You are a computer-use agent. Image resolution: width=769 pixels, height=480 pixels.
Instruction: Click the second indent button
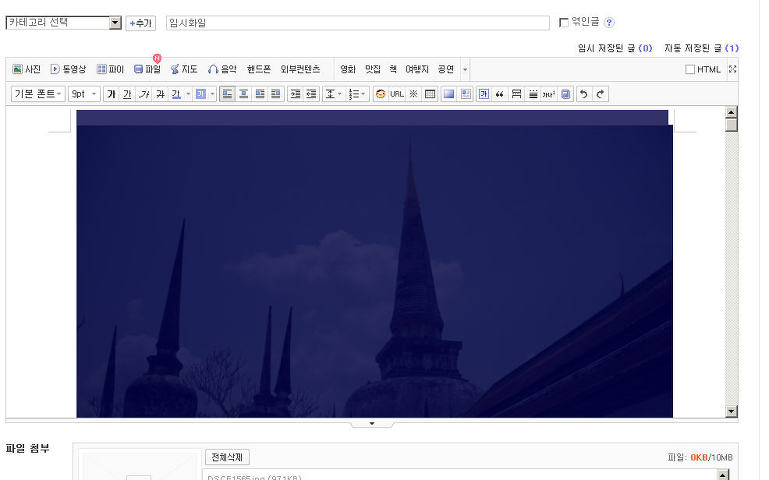[311, 94]
